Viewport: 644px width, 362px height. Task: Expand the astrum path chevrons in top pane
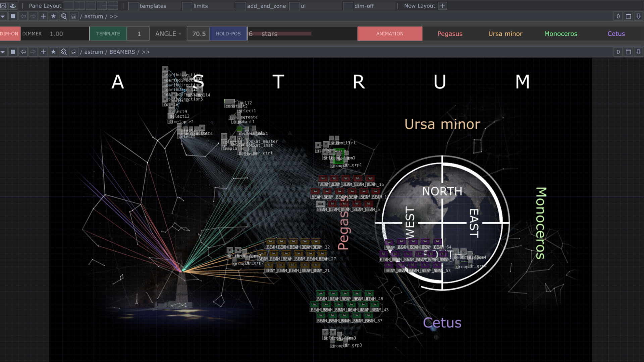[x=114, y=16]
